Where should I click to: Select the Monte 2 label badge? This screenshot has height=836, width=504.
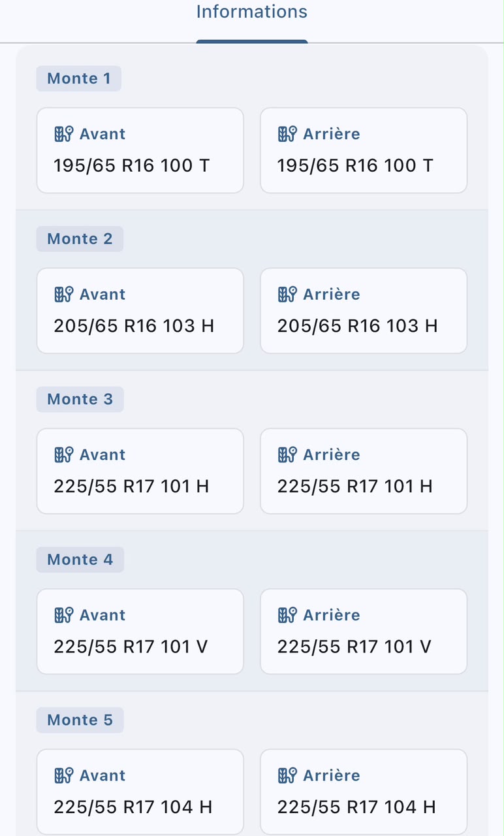[x=80, y=239]
